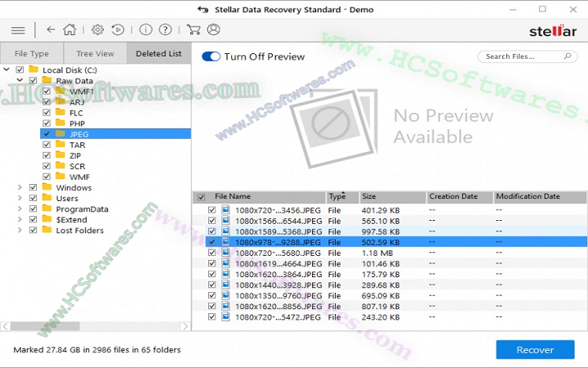Expand the Lost Folders node

[x=20, y=230]
